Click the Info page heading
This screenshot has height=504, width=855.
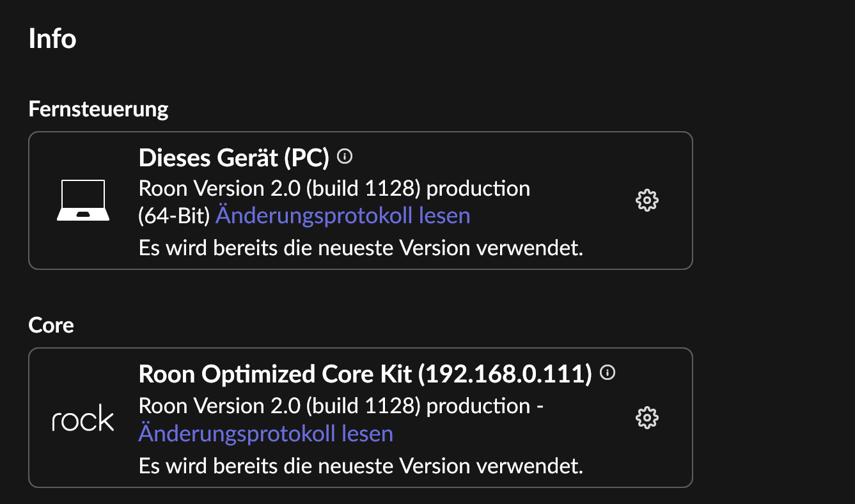(52, 38)
